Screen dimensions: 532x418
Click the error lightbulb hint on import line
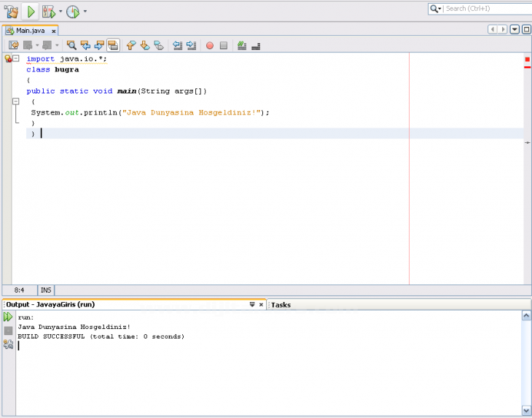pyautogui.click(x=8, y=59)
